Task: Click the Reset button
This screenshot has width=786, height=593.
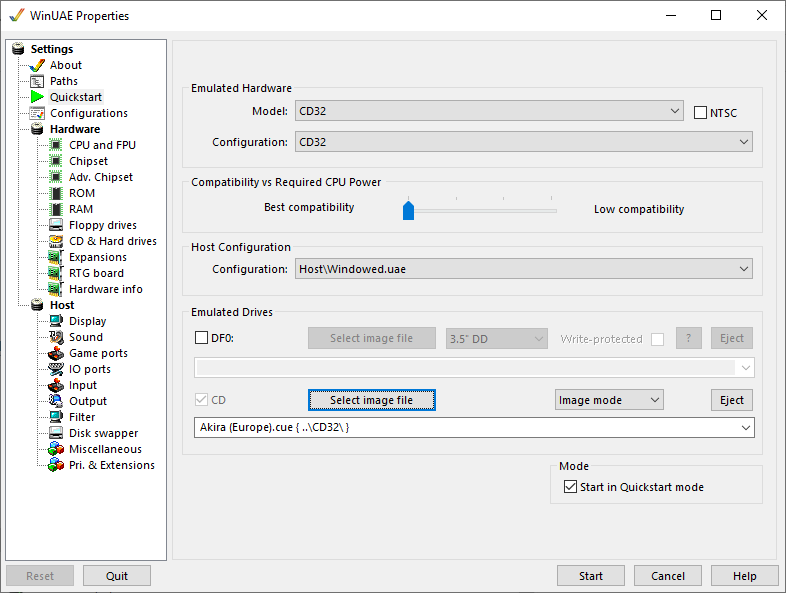Action: (x=40, y=575)
